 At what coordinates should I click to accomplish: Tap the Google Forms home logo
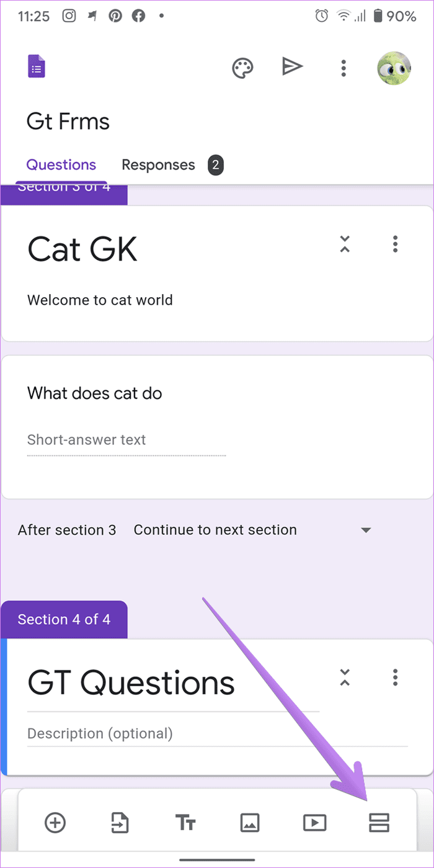point(37,66)
